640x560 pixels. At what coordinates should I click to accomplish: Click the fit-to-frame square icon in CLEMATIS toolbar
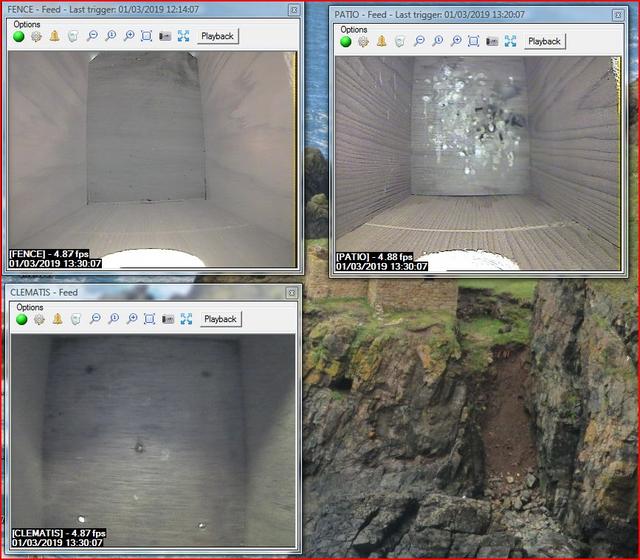point(149,319)
